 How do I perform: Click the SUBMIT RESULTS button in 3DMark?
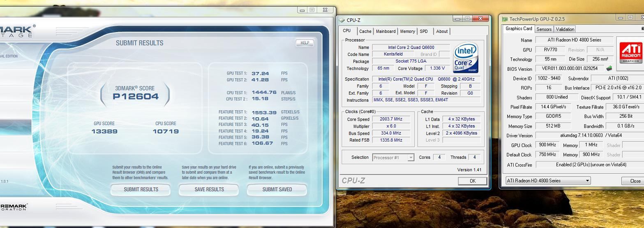point(141,189)
